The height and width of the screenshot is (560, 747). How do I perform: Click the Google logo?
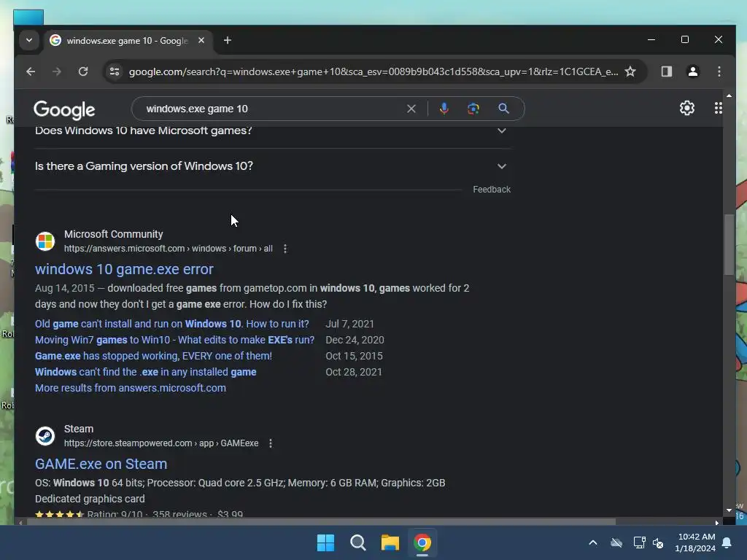64,110
